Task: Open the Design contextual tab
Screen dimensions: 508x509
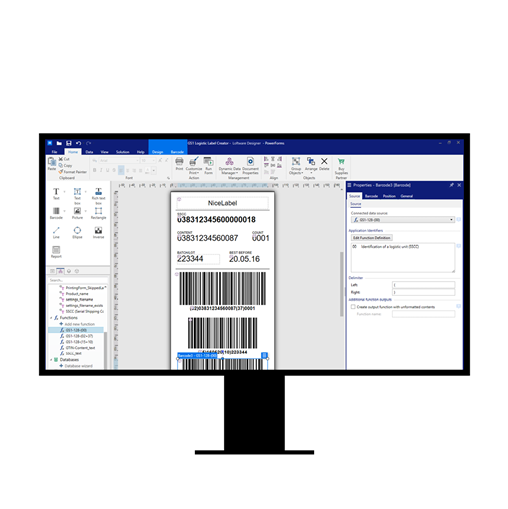Action: pyautogui.click(x=158, y=152)
